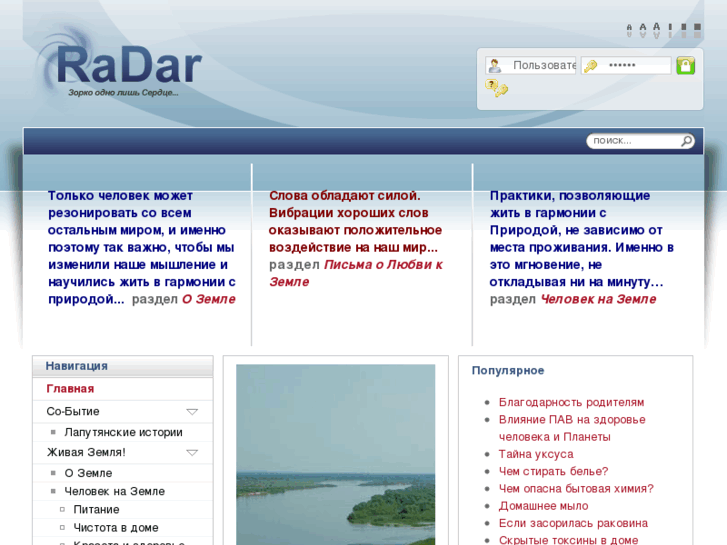727x545 pixels.
Task: Click the search magnifier icon
Action: 687,141
